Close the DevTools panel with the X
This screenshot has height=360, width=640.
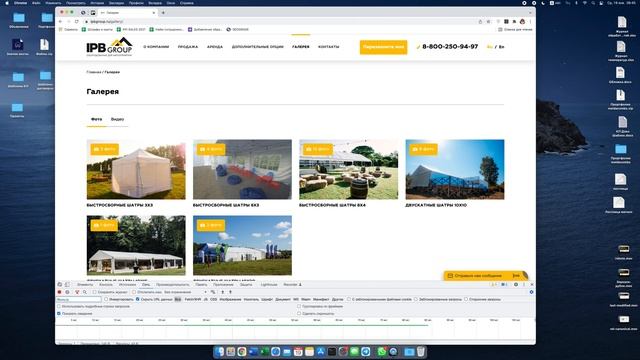pyautogui.click(x=531, y=284)
